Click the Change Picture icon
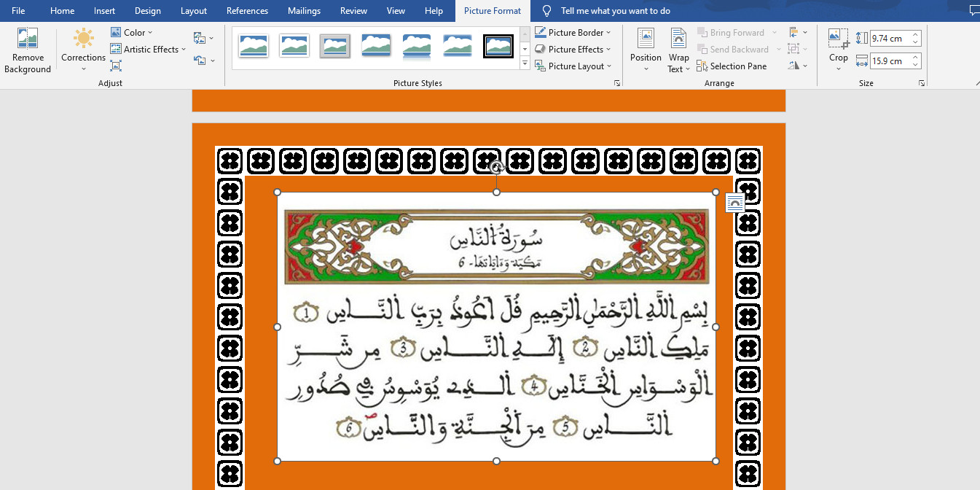Viewport: 980px width, 490px height. pyautogui.click(x=200, y=38)
